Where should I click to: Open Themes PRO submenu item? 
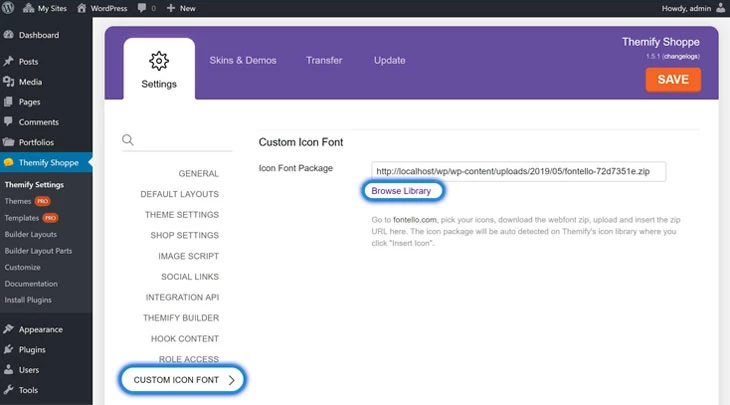click(x=27, y=201)
